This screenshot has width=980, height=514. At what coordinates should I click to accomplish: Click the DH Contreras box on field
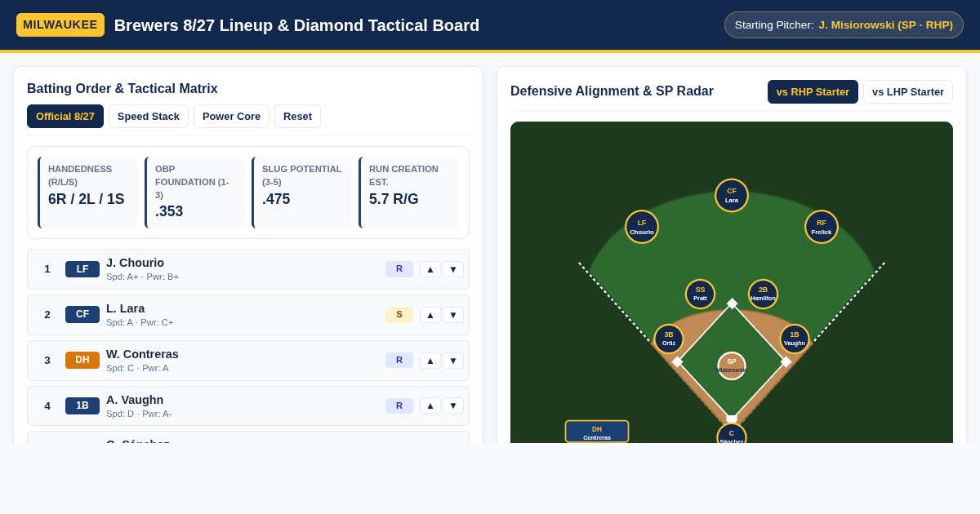click(x=597, y=432)
